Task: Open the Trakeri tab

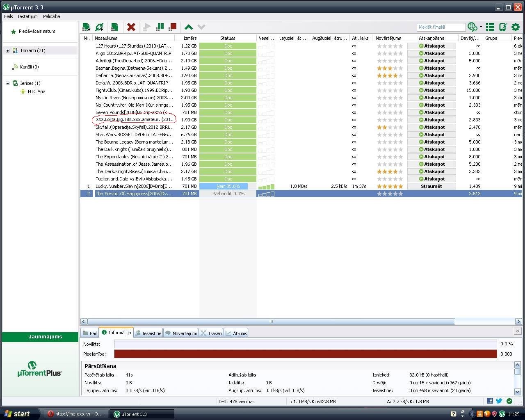Action: click(x=211, y=333)
